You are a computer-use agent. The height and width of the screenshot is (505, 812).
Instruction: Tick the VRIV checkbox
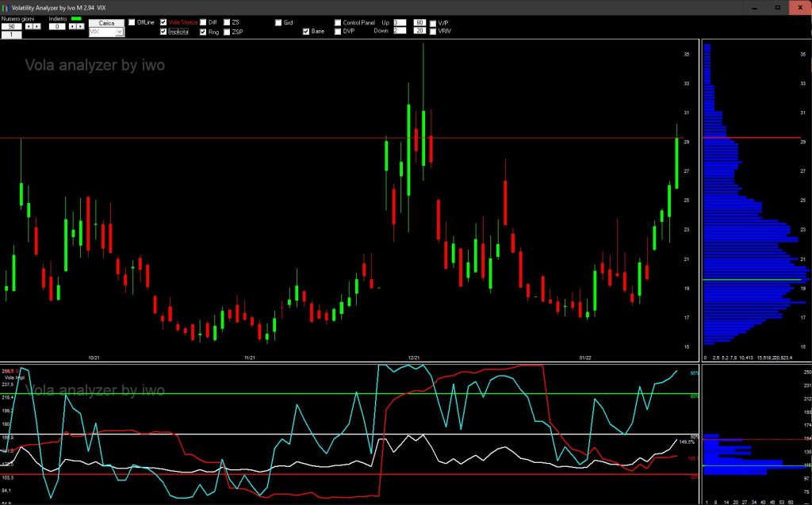click(x=433, y=32)
